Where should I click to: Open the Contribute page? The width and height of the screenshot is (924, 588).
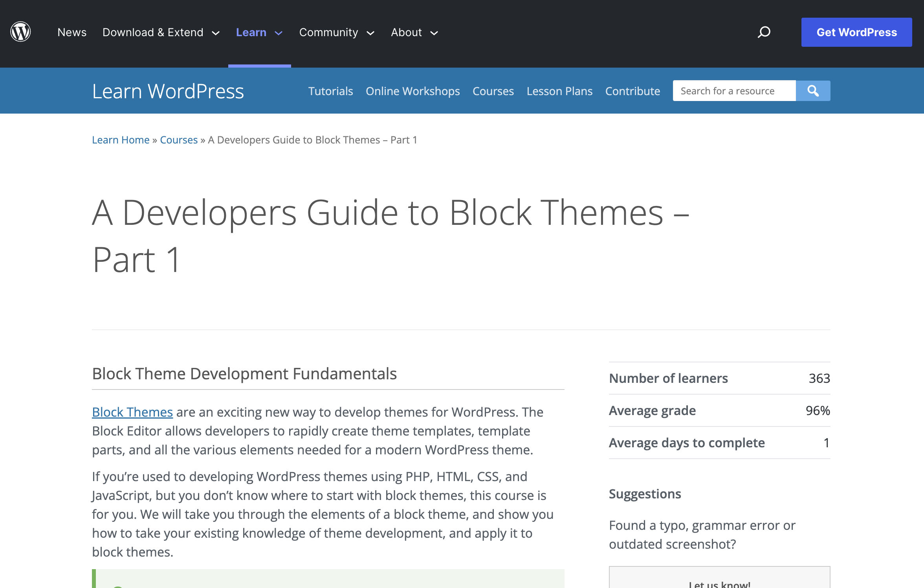[632, 91]
